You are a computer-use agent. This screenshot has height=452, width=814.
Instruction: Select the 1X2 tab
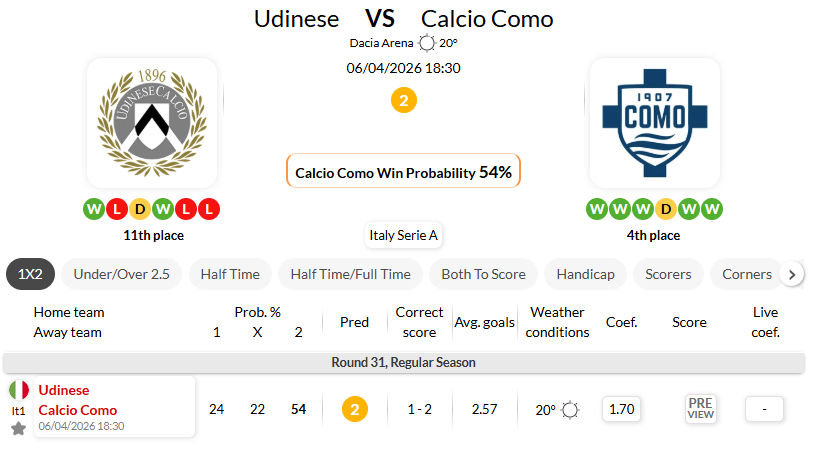coord(30,274)
